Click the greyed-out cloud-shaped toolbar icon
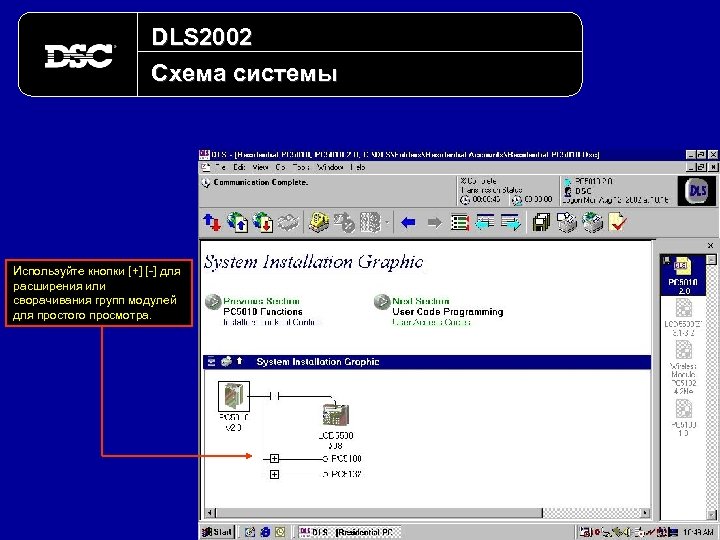Image resolution: width=720 pixels, height=540 pixels. click(x=288, y=223)
